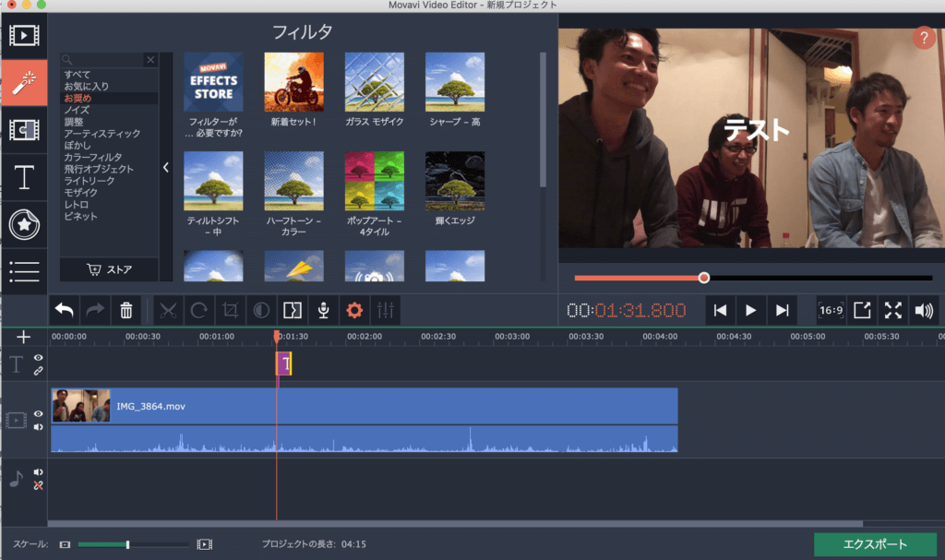
Task: Collapse the filter category list
Action: [166, 167]
